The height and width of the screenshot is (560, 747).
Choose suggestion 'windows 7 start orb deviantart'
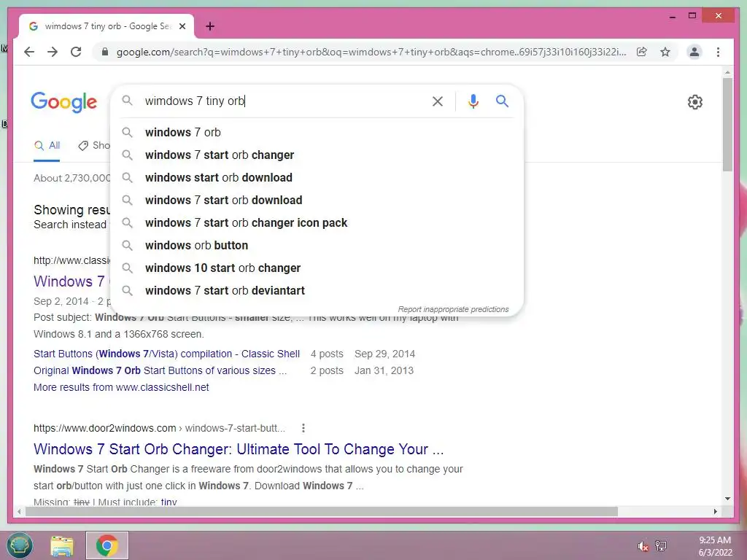[317, 290]
